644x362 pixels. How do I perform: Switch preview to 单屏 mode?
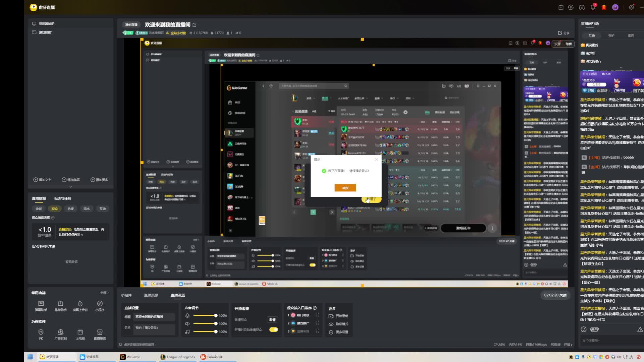(x=569, y=44)
